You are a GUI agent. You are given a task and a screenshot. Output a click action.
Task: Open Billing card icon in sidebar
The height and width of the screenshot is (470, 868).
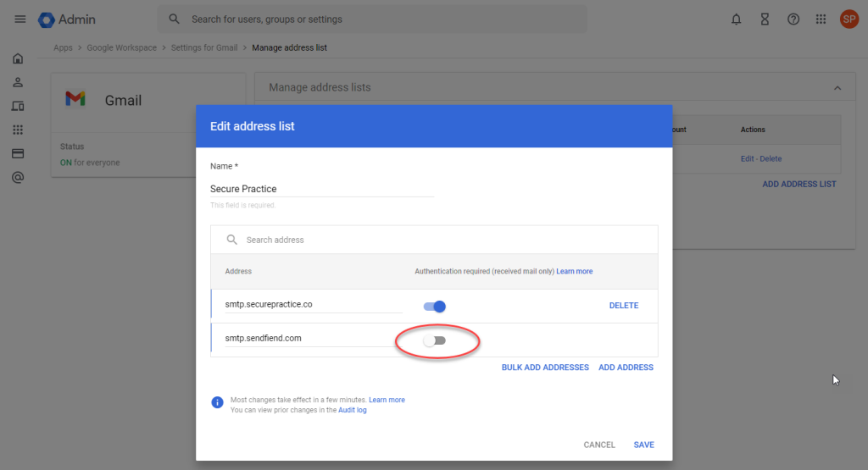[x=18, y=154]
